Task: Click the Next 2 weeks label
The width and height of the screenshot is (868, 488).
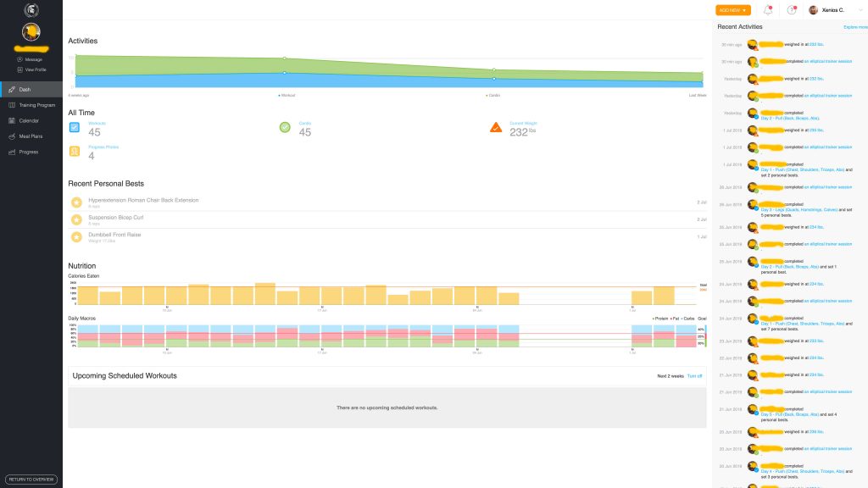Action: tap(670, 376)
